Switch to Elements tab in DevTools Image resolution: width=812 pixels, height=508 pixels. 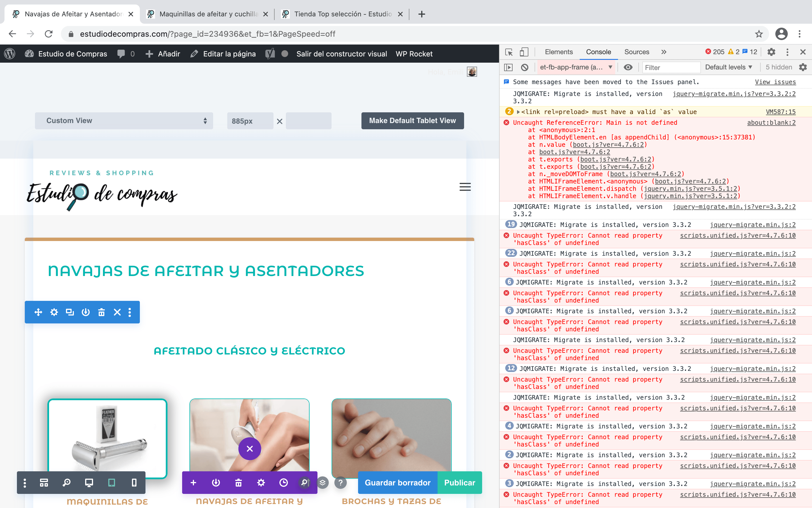(559, 52)
